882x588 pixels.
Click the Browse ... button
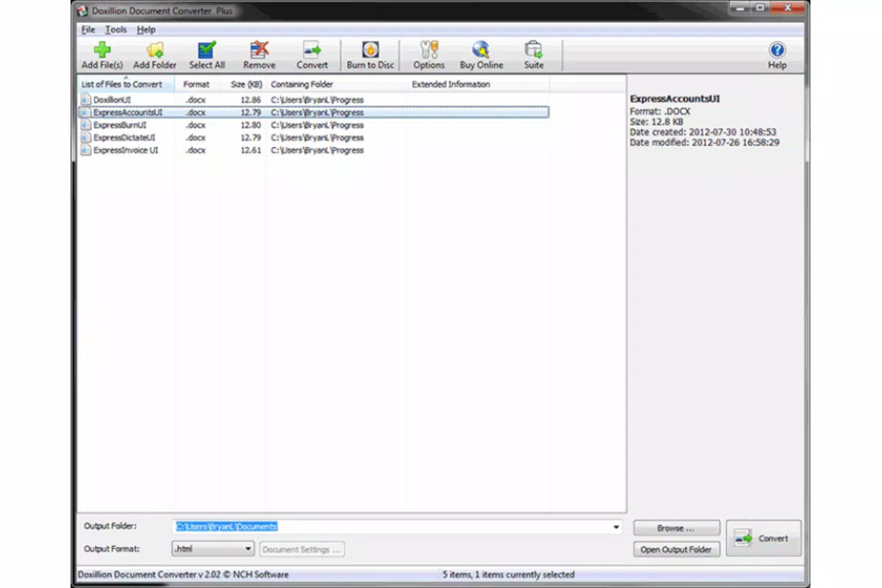point(676,528)
